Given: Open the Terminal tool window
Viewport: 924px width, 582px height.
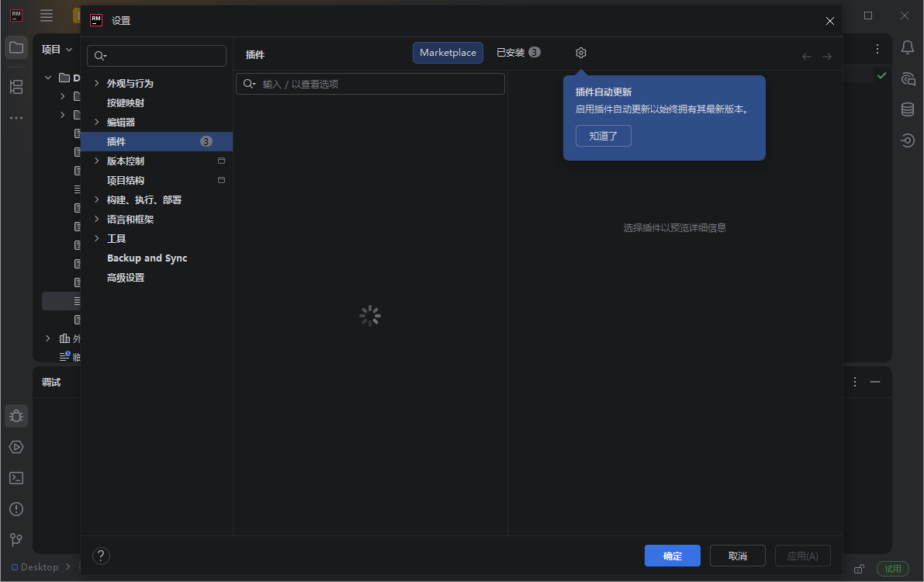Looking at the screenshot, I should coord(16,478).
